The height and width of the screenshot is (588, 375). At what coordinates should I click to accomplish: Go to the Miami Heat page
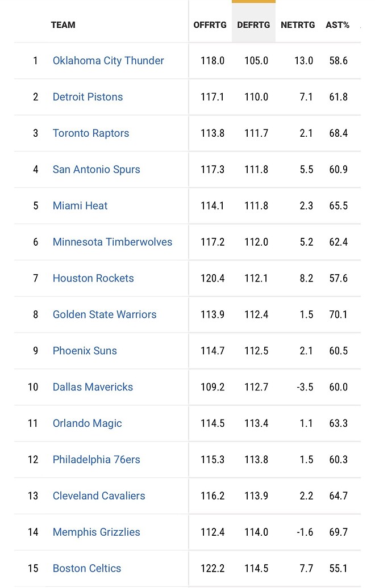tap(80, 206)
